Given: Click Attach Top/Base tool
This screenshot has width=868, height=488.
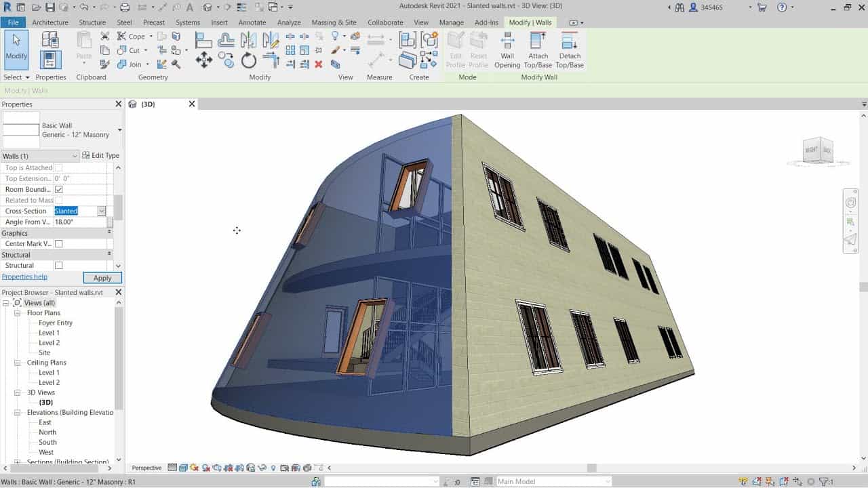Looking at the screenshot, I should click(x=538, y=51).
